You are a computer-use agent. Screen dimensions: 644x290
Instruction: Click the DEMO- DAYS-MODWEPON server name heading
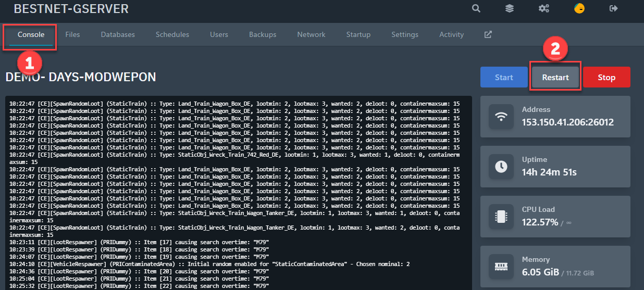click(x=81, y=77)
